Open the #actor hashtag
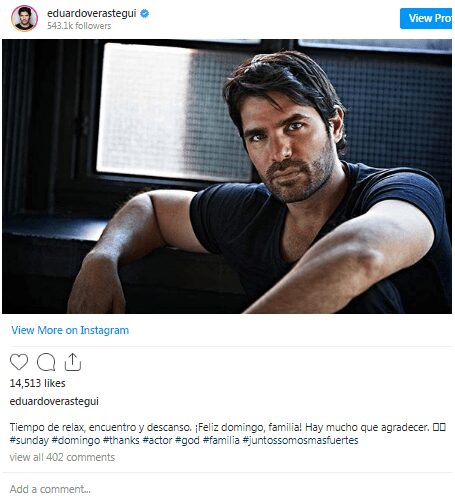This screenshot has width=455, height=502. tap(157, 440)
